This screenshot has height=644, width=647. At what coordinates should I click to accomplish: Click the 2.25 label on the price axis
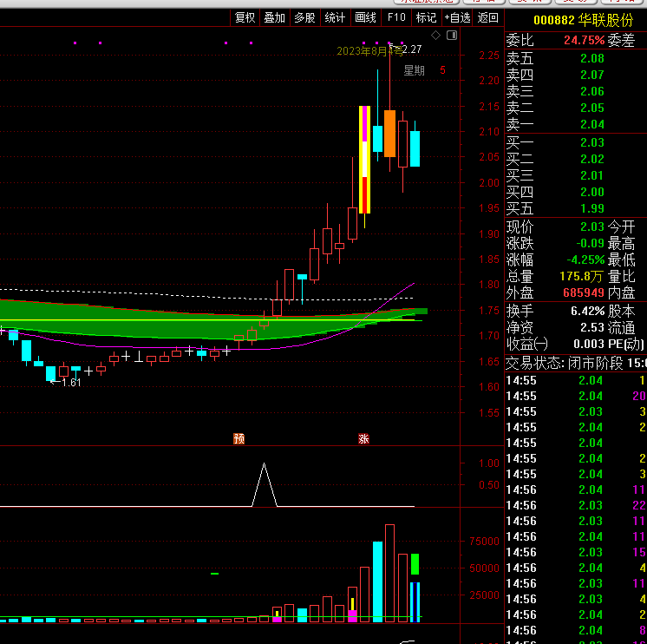coord(489,56)
